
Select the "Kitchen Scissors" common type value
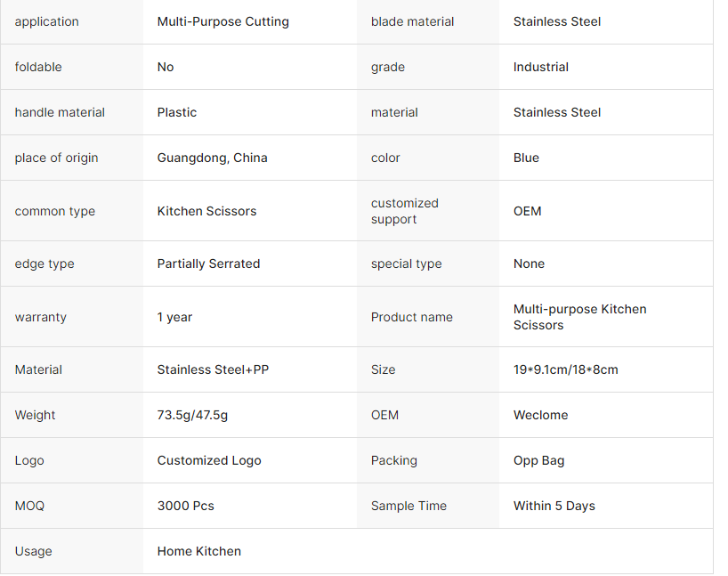(x=206, y=211)
